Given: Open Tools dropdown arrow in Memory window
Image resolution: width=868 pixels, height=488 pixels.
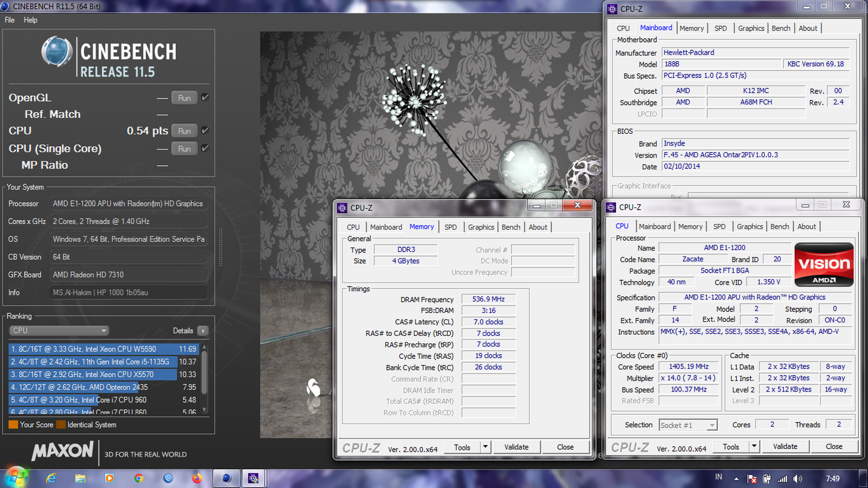Looking at the screenshot, I should point(485,447).
